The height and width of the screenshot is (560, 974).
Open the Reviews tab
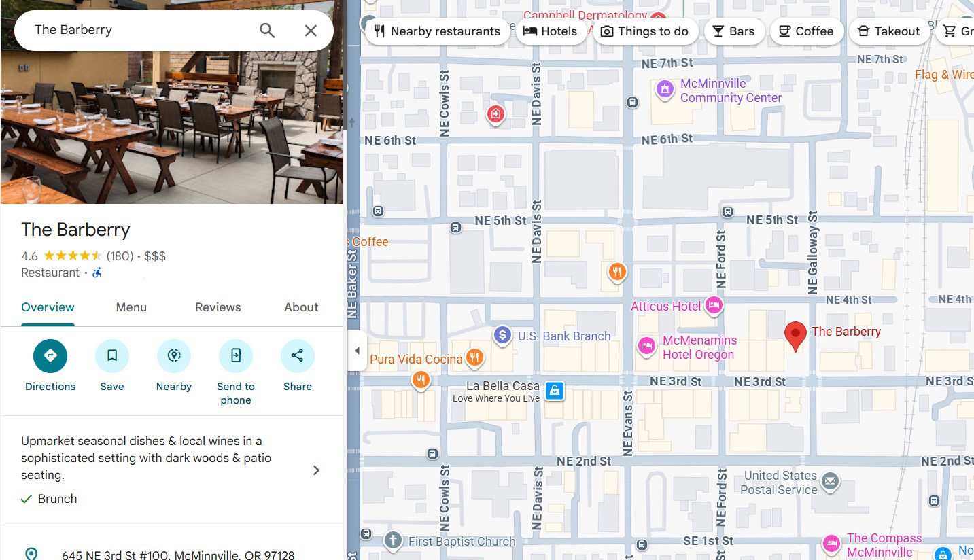[218, 307]
